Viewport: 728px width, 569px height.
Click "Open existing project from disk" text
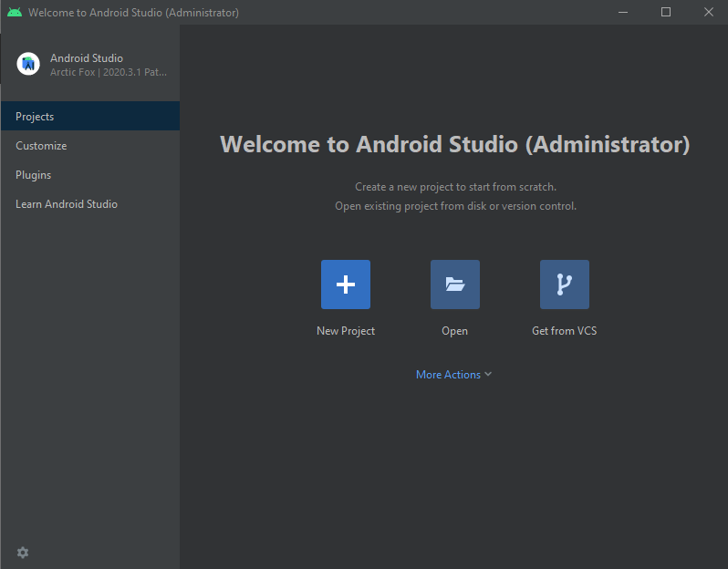pyautogui.click(x=455, y=206)
